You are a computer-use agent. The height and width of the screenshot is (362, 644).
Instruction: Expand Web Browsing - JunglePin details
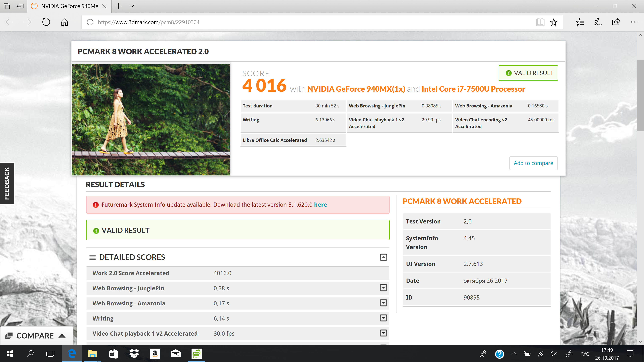383,288
